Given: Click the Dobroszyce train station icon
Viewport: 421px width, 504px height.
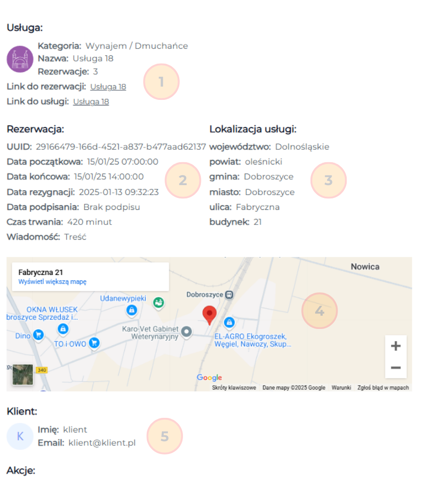Looking at the screenshot, I should coord(229,295).
